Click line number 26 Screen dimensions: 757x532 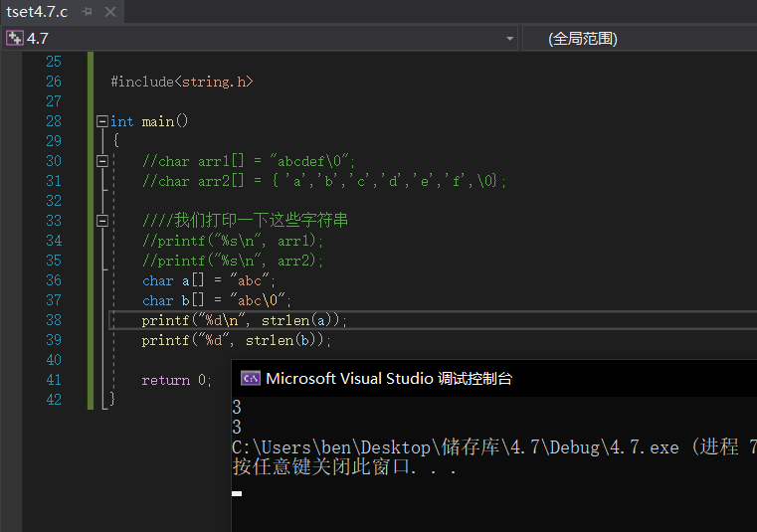coord(54,82)
